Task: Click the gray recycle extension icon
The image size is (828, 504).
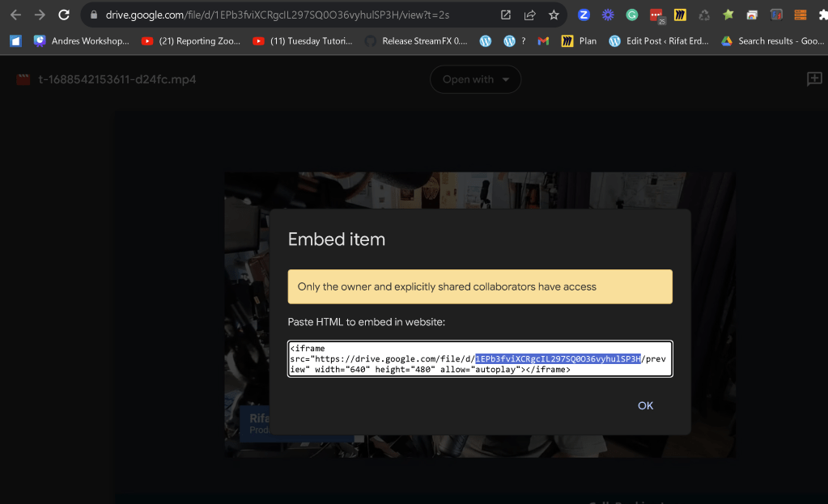Action: (704, 15)
